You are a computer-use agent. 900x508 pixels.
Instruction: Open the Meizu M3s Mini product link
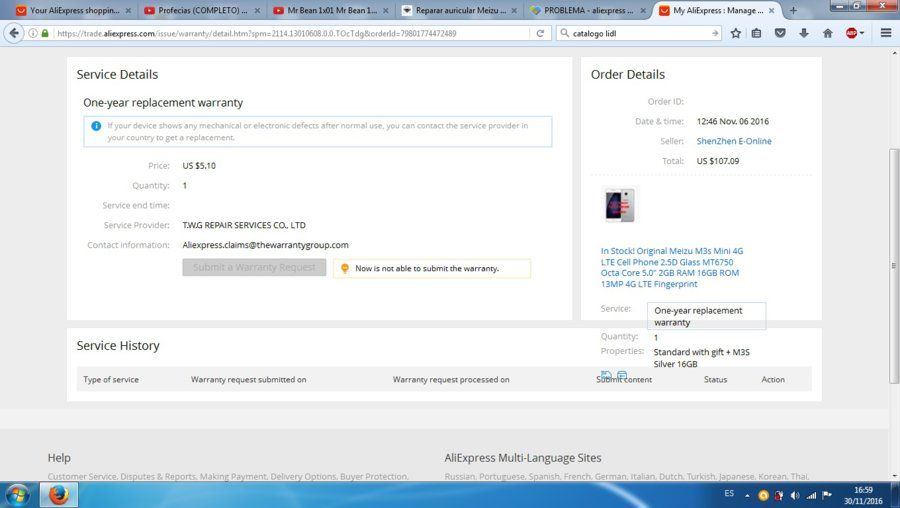[x=672, y=267]
